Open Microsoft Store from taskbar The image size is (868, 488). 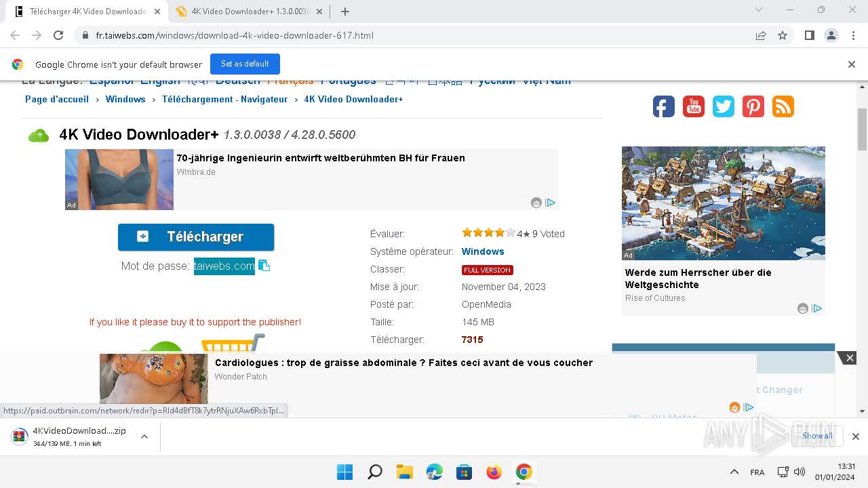pos(464,472)
